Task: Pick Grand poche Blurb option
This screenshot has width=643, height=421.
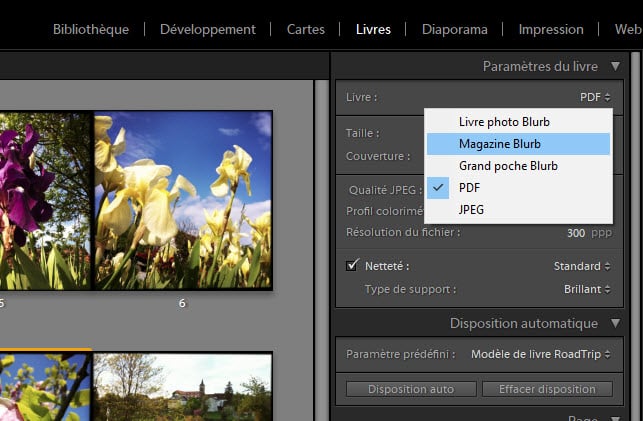Action: [518, 166]
